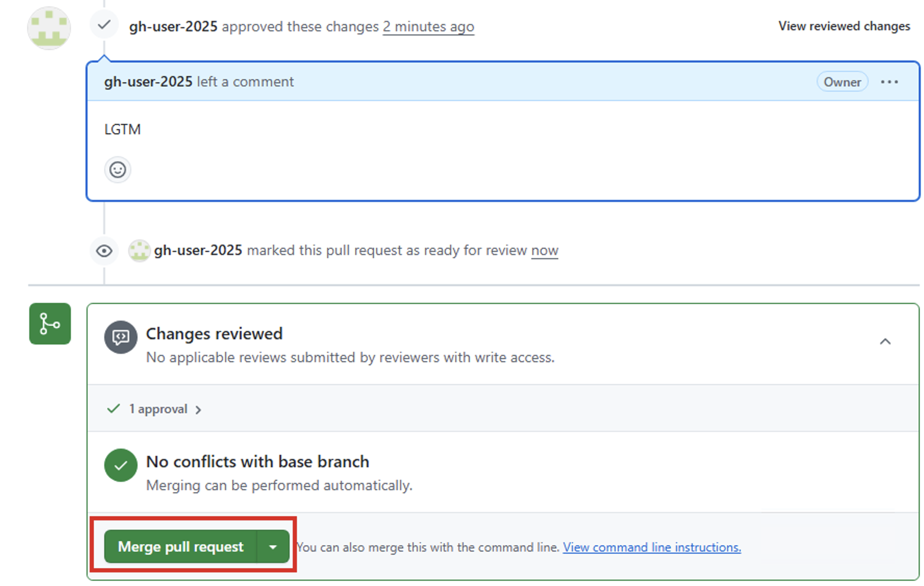Image resolution: width=924 pixels, height=586 pixels.
Task: Click 'No conflicts with base branch' heading
Action: [x=257, y=462]
